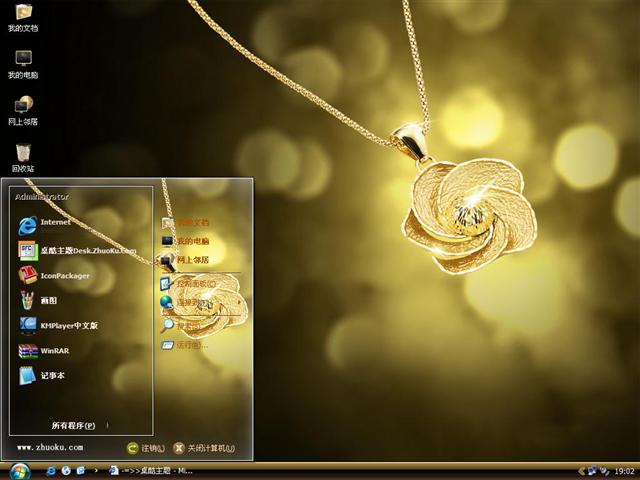The height and width of the screenshot is (480, 640).
Task: Open the 回收站 recycle bin icon
Action: point(22,153)
